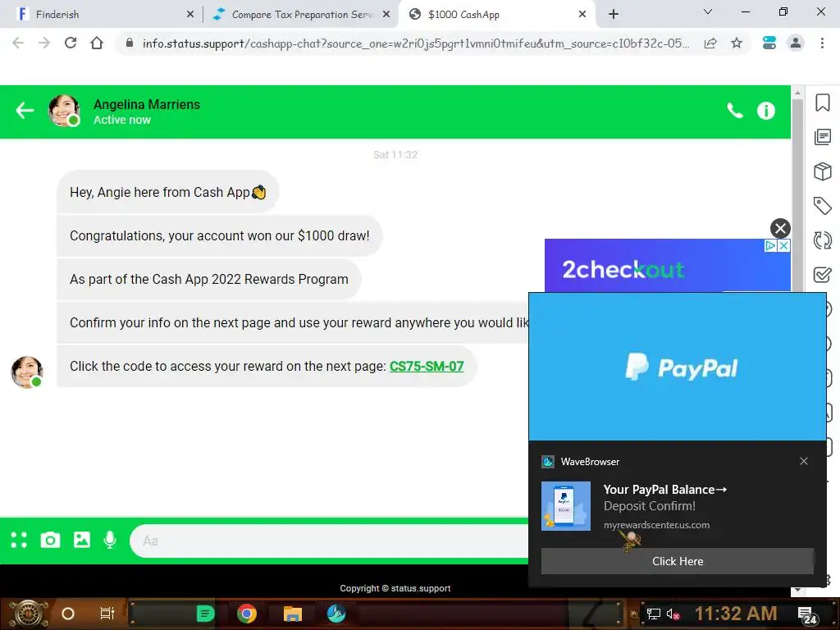This screenshot has height=630, width=840.
Task: Open the chat info icon
Action: pyautogui.click(x=765, y=111)
